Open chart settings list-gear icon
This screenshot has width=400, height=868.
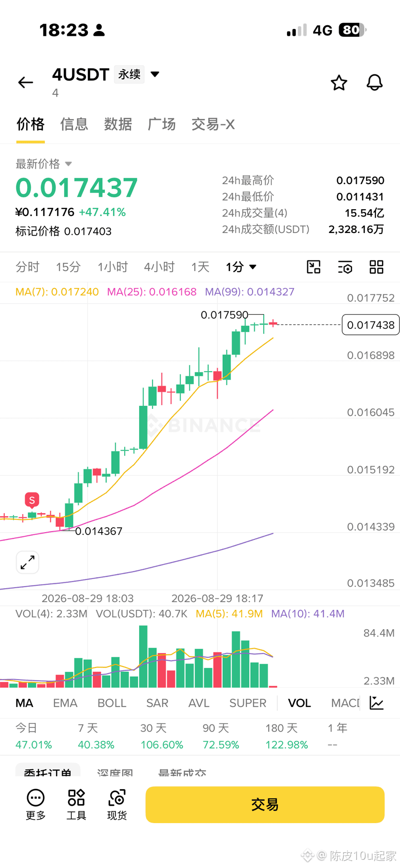click(x=345, y=267)
